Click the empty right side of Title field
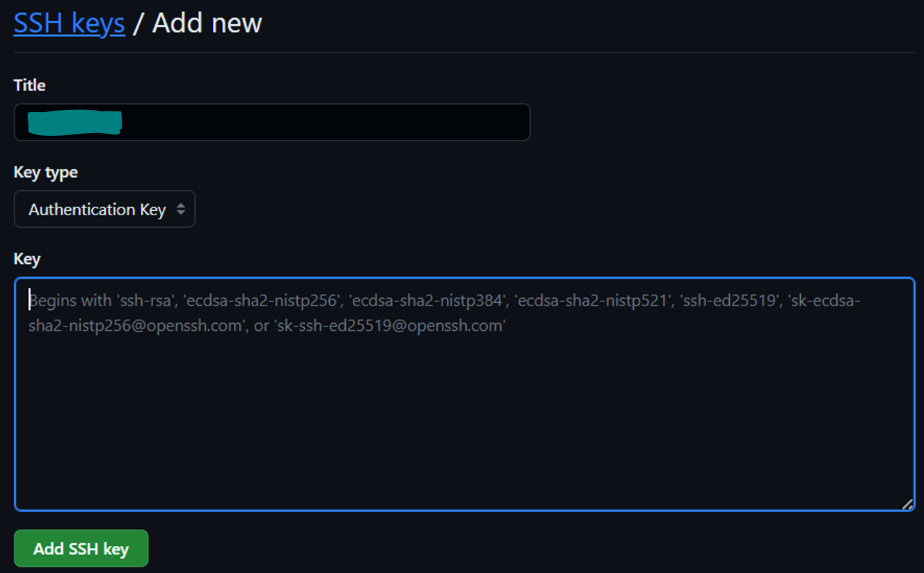Viewport: 924px width, 573px height. (x=417, y=123)
